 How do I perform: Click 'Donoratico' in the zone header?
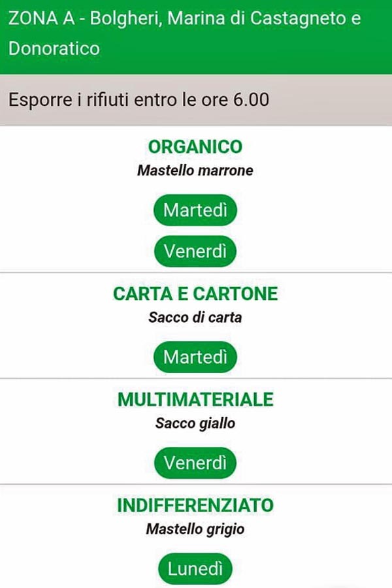click(x=54, y=48)
